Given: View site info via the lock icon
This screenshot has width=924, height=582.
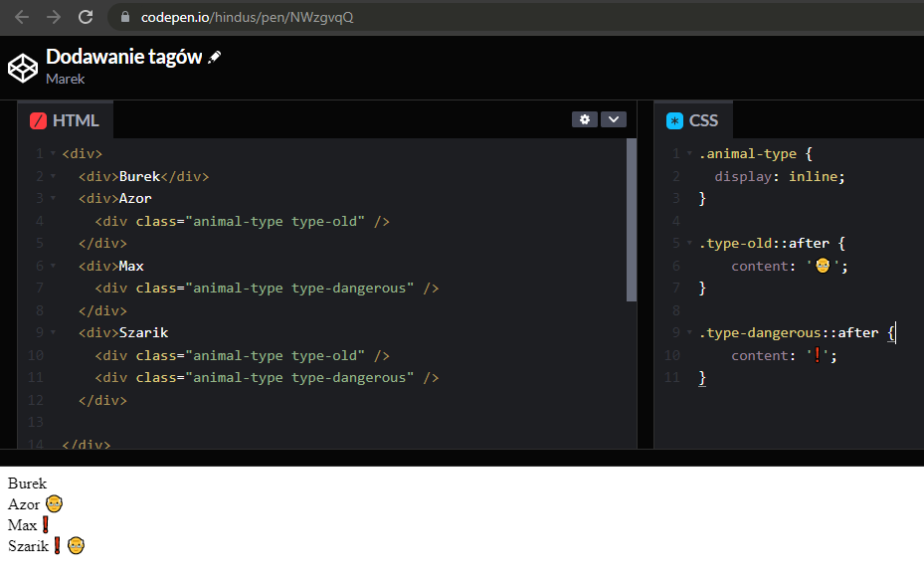Looking at the screenshot, I should coord(125,18).
